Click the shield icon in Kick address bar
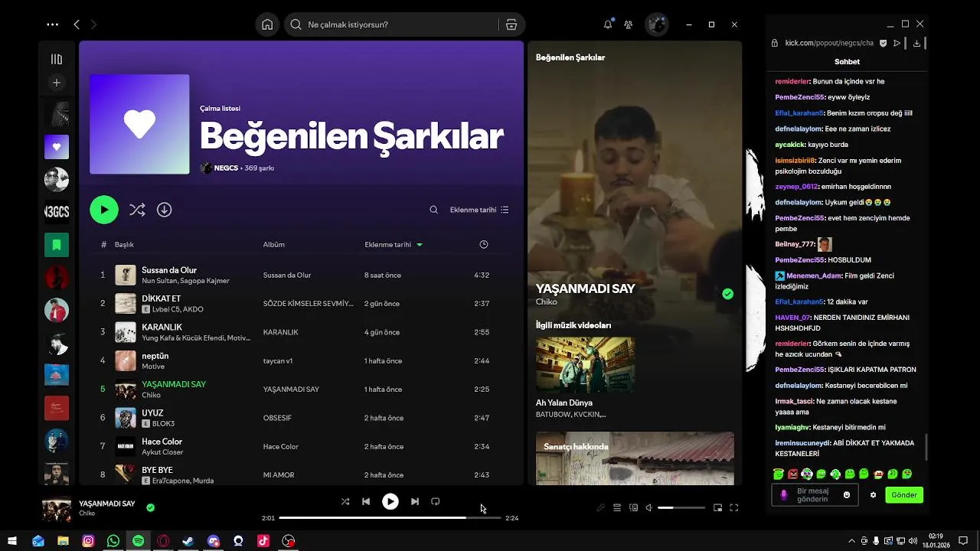The image size is (980, 551). tap(883, 44)
